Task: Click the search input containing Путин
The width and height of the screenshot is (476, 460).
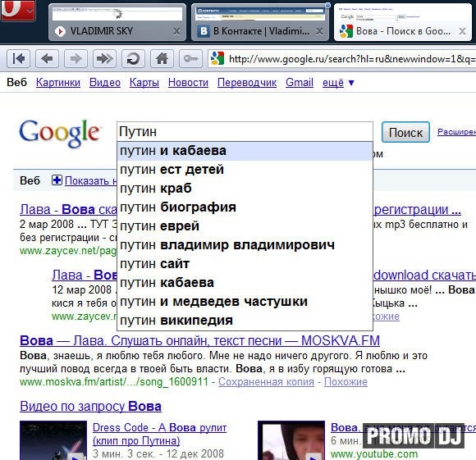Action: pyautogui.click(x=245, y=131)
